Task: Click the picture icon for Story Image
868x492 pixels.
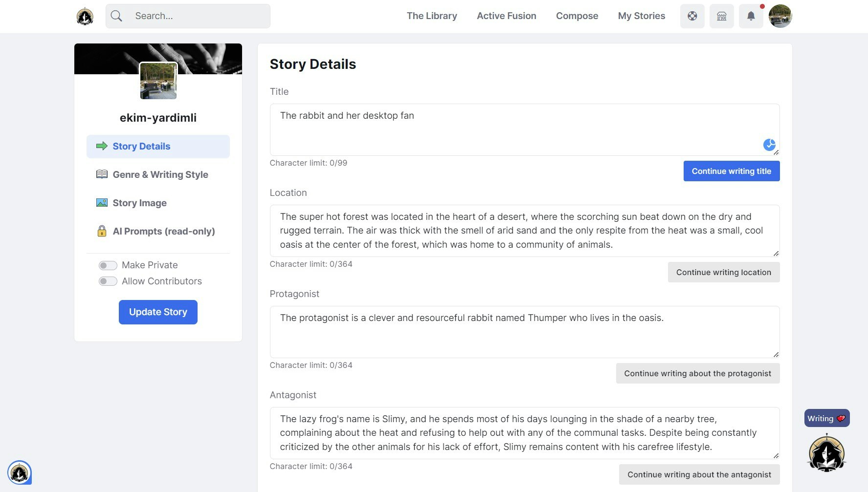Action: pyautogui.click(x=102, y=203)
